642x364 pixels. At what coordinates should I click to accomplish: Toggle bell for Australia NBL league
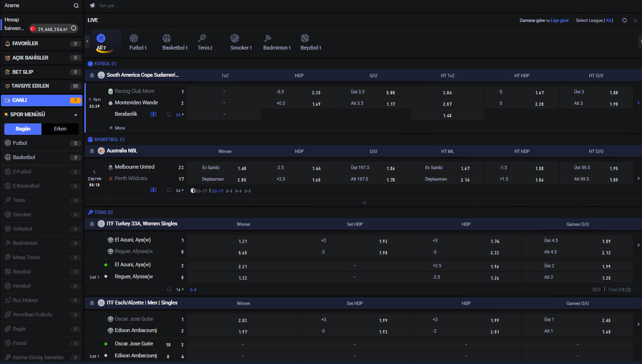(x=92, y=151)
